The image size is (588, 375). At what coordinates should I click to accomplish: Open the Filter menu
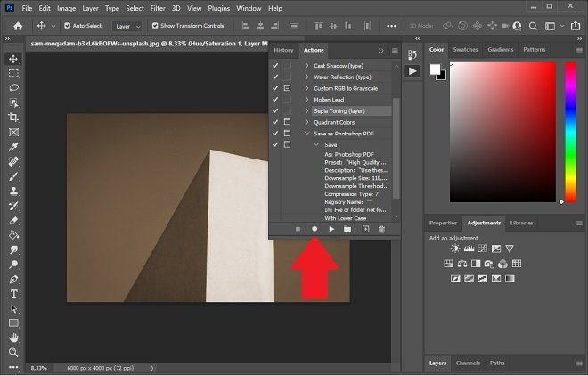coord(158,8)
